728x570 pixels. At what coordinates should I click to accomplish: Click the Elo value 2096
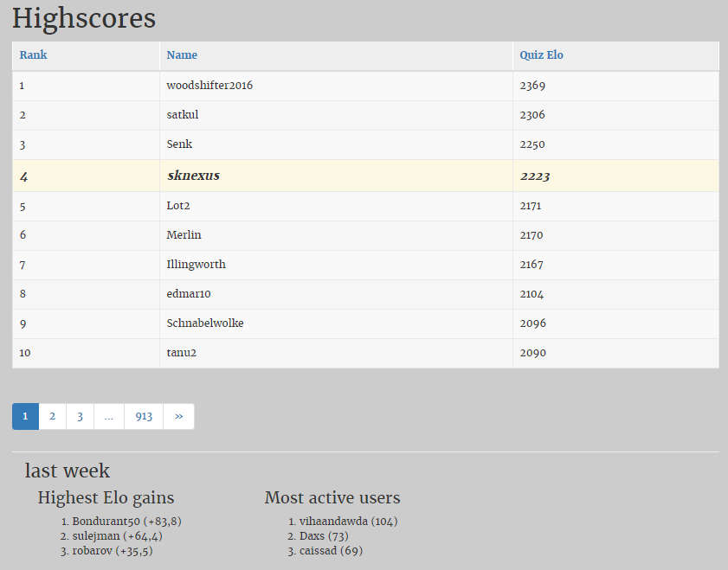coord(533,323)
